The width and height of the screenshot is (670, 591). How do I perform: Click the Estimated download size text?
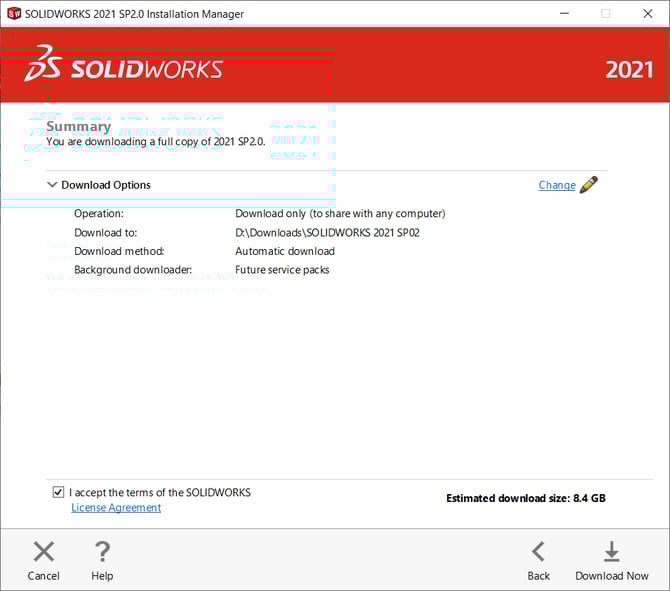point(525,498)
